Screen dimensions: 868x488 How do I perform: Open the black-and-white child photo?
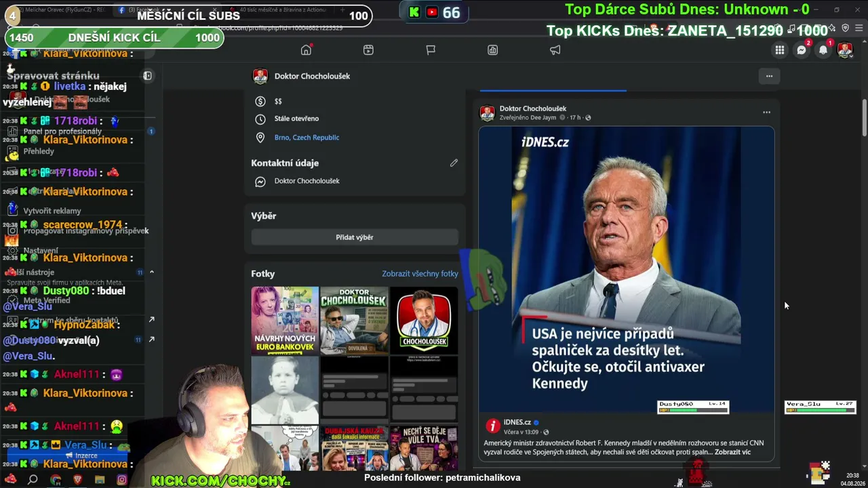(x=285, y=390)
